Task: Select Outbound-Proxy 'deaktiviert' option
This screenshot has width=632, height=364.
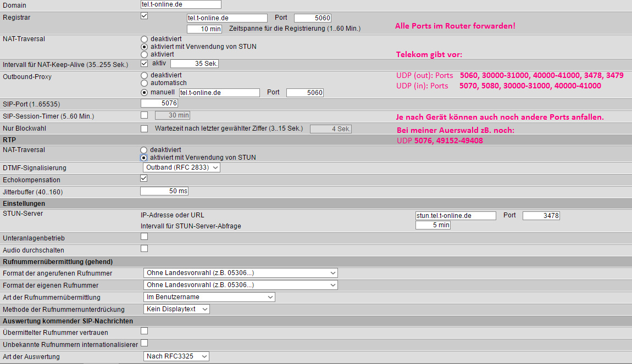Action: point(145,75)
